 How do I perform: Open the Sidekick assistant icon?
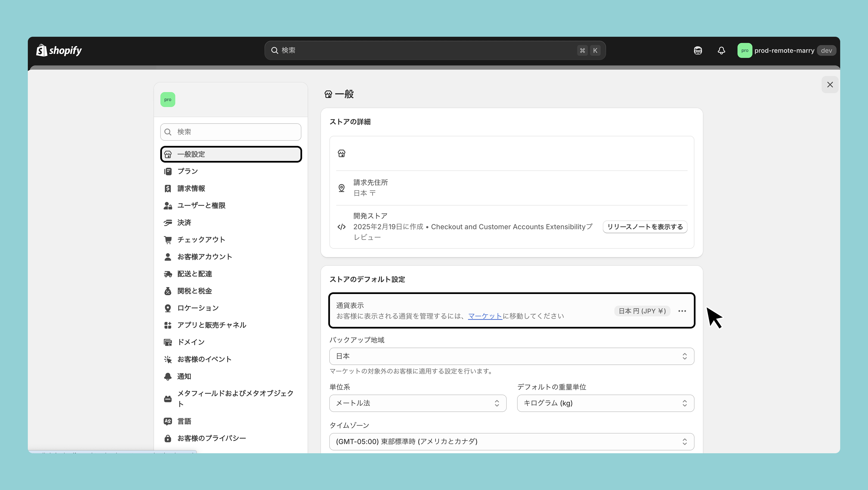(x=698, y=51)
